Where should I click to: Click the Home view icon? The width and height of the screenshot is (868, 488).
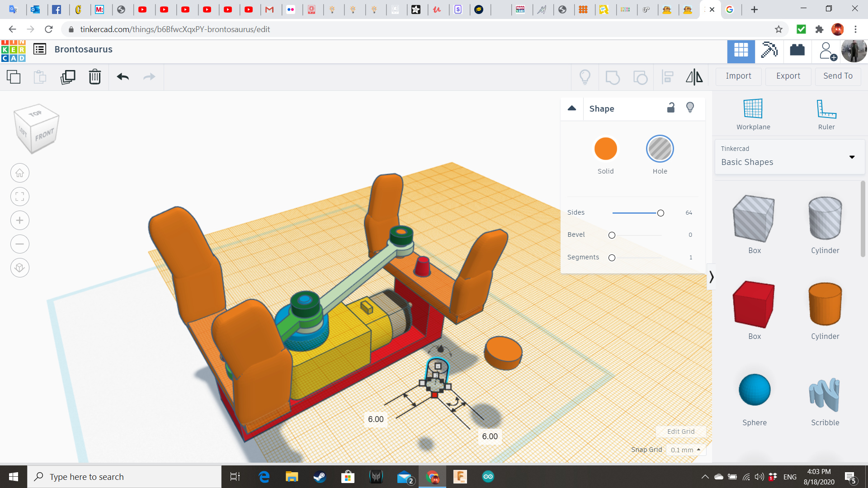pos(19,173)
